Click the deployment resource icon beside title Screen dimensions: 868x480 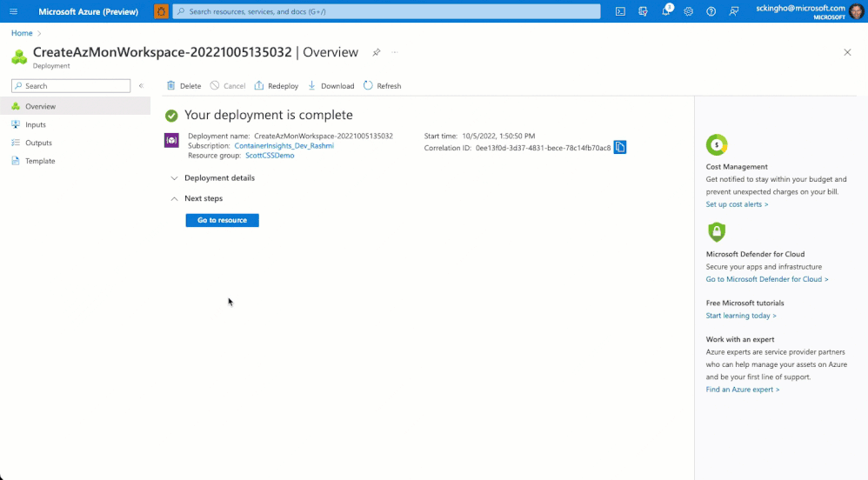coord(19,57)
